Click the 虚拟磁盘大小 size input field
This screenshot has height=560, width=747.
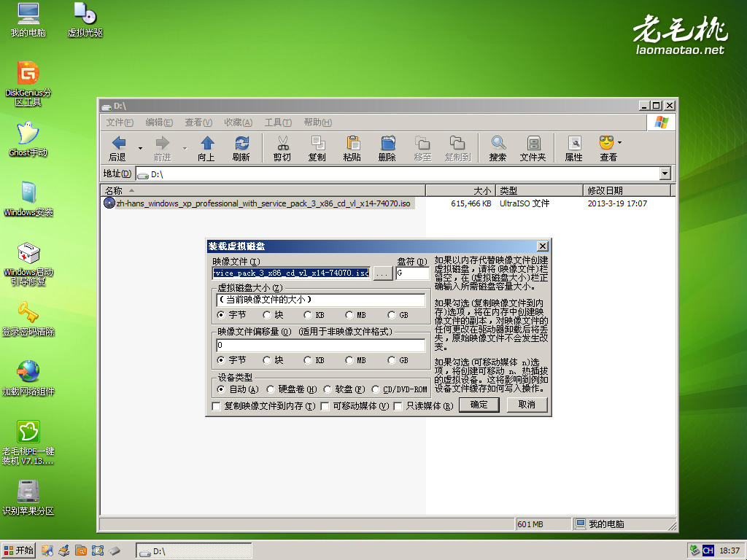pos(321,300)
